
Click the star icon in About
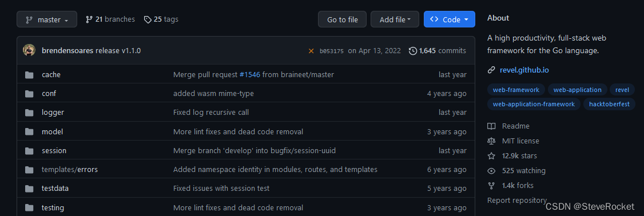tap(491, 155)
